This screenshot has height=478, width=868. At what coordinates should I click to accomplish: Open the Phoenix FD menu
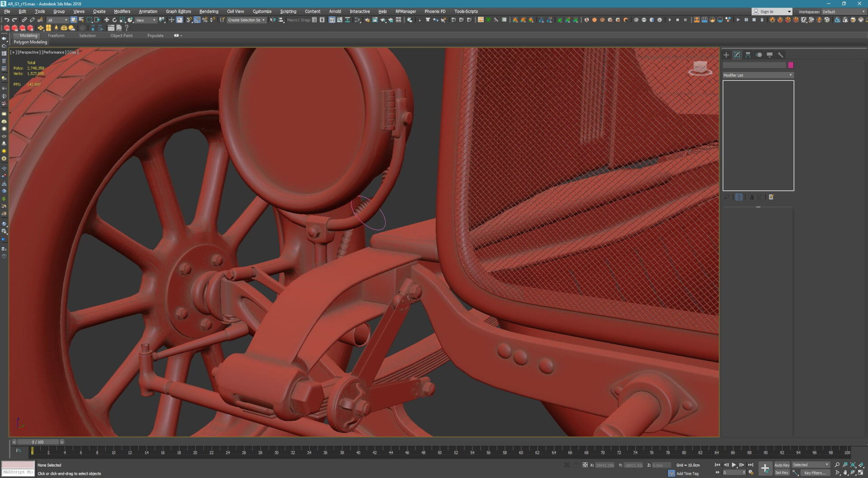tap(435, 11)
